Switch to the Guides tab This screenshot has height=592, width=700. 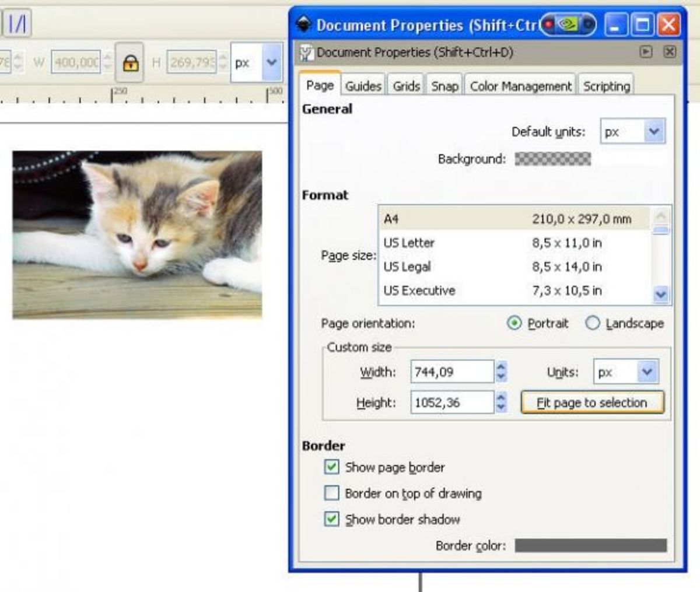[x=363, y=85]
